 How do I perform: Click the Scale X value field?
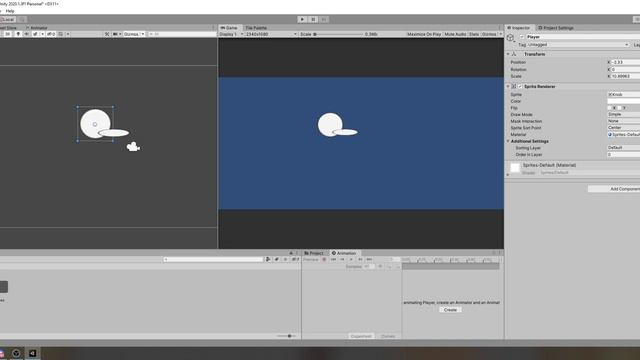tap(625, 76)
